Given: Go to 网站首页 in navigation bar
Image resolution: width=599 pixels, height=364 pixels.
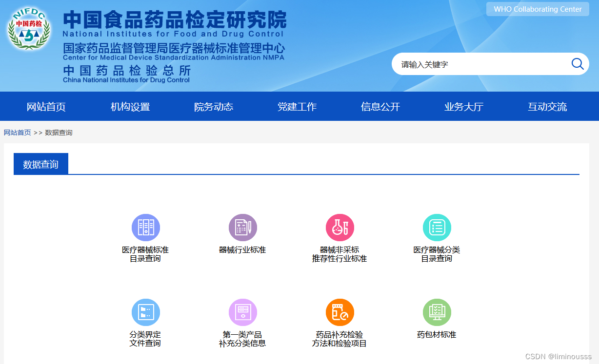Looking at the screenshot, I should tap(46, 107).
